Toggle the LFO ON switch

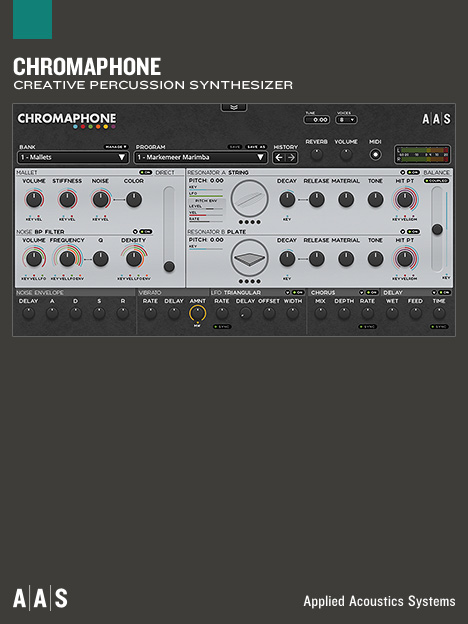[298, 292]
